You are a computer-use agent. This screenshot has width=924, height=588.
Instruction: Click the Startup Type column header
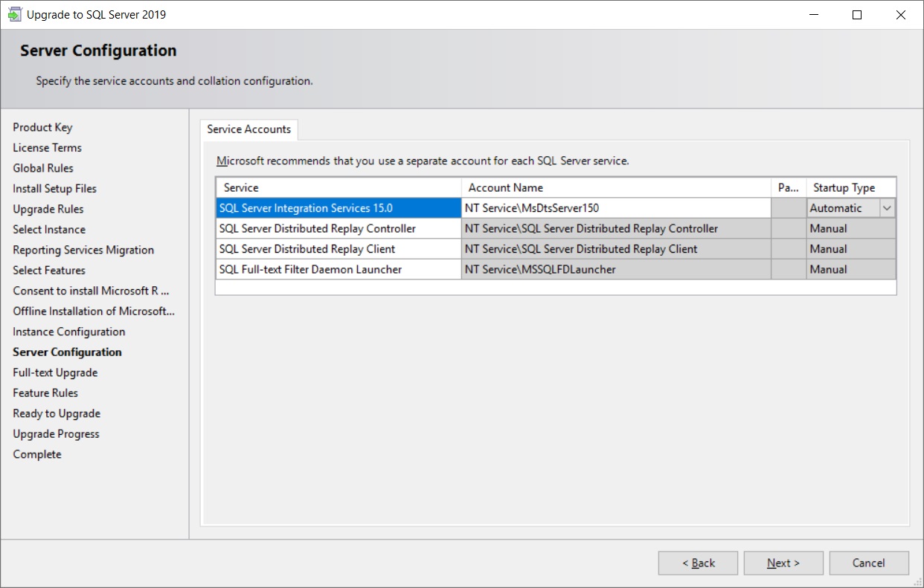(851, 187)
